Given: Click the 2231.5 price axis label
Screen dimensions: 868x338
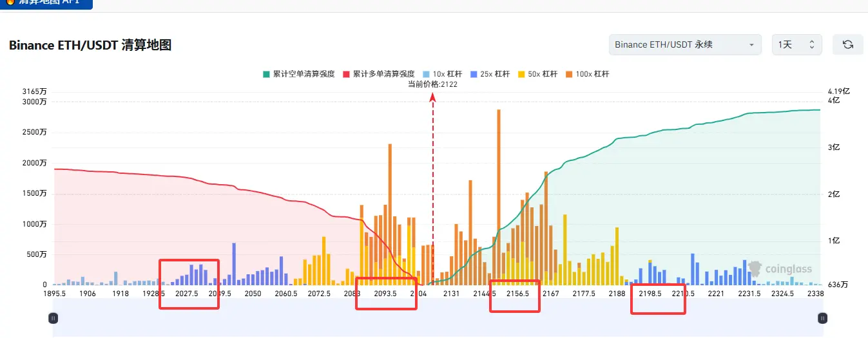Looking at the screenshot, I should point(749,294).
